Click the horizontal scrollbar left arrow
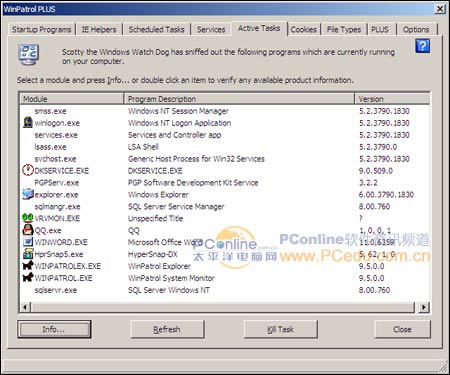The width and height of the screenshot is (450, 375). click(25, 307)
